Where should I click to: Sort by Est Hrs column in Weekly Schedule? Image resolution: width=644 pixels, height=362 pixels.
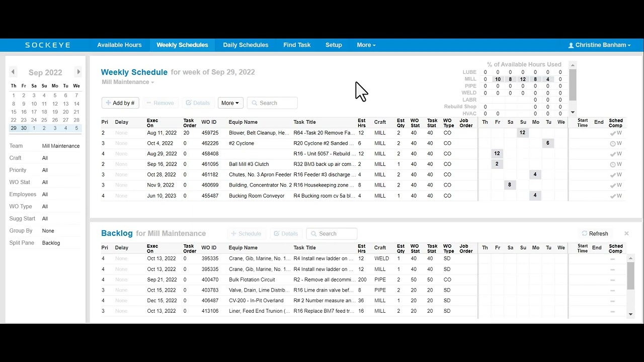361,122
